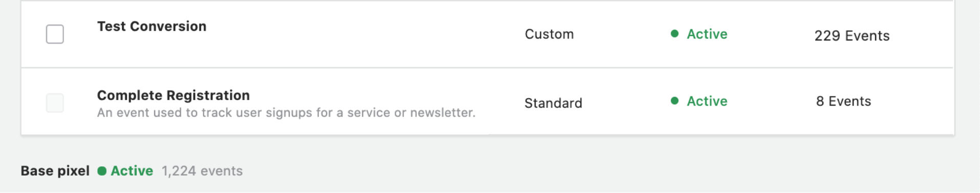Viewport: 980px width, 193px height.
Task: Check the Test Conversion checkbox
Action: (x=55, y=34)
